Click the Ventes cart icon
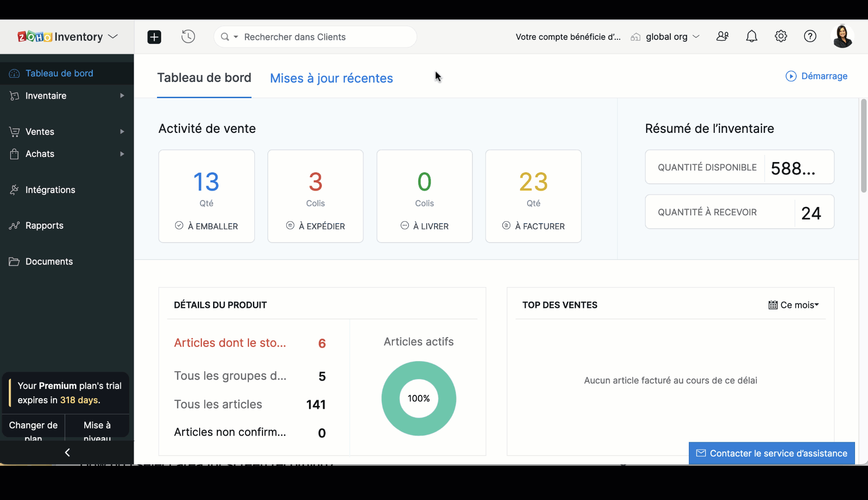This screenshot has height=500, width=868. point(14,131)
